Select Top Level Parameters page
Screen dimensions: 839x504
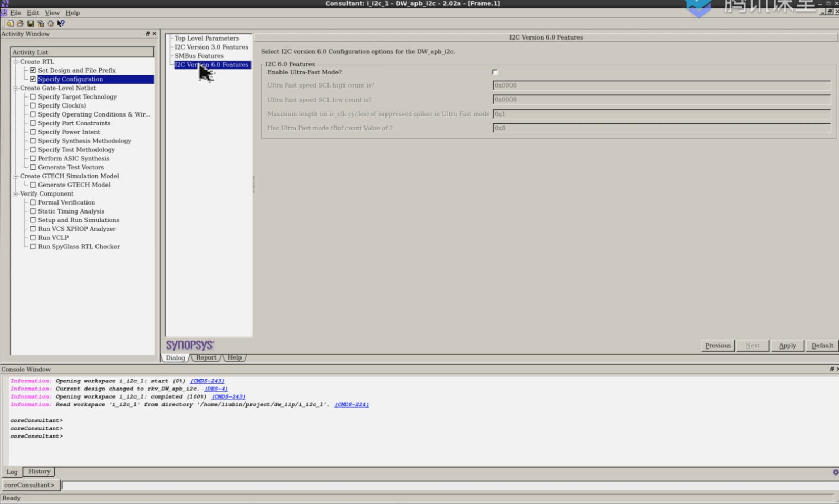pyautogui.click(x=207, y=38)
